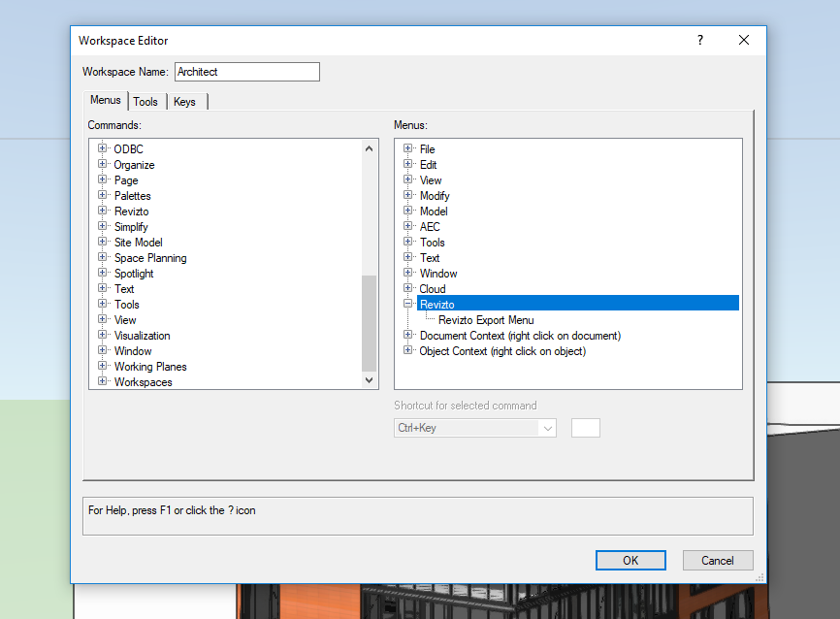Screen dimensions: 840x619
Task: Expand the AEC menu tree node
Action: click(x=408, y=226)
